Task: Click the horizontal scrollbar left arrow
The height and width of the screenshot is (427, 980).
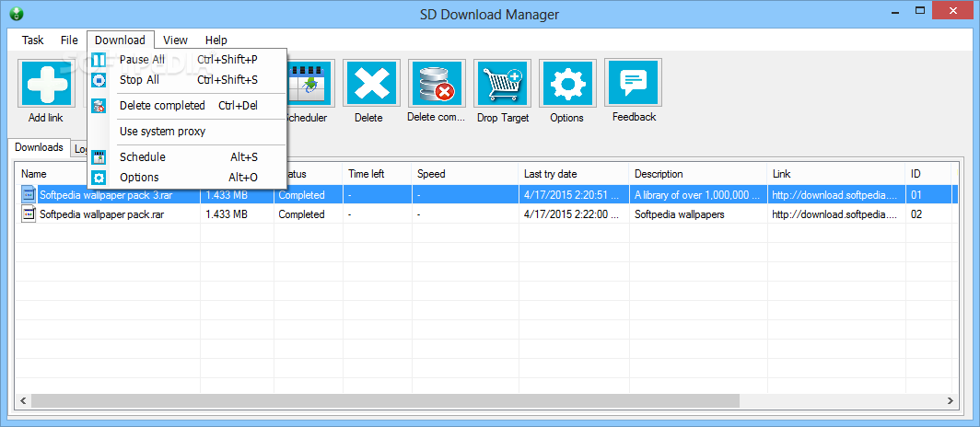Action: click(23, 400)
